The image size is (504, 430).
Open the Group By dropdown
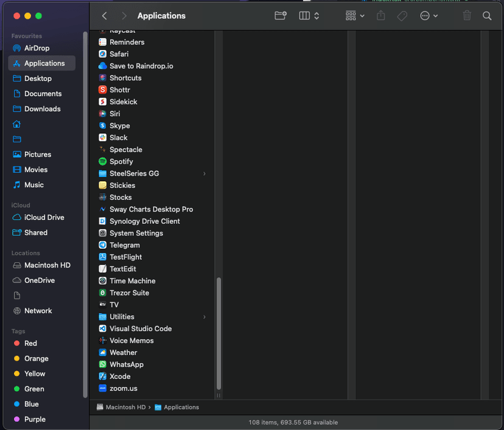[355, 16]
